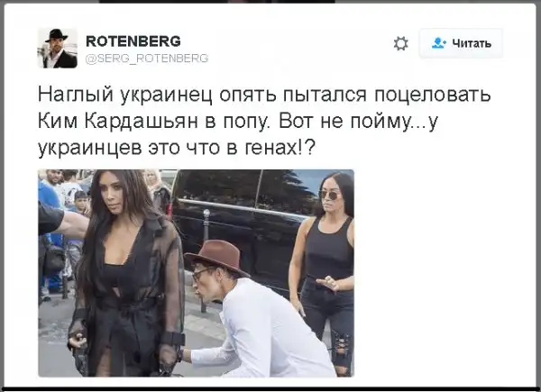The image size is (541, 392).
Task: Click the person-plus follow icon
Action: coord(439,43)
